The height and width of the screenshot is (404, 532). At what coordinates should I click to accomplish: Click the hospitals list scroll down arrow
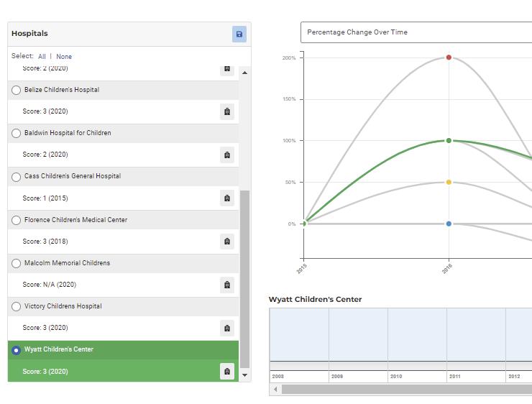[x=244, y=375]
